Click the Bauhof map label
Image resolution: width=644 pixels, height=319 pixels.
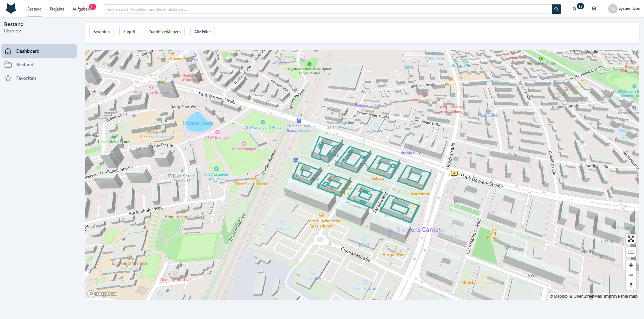point(366,91)
